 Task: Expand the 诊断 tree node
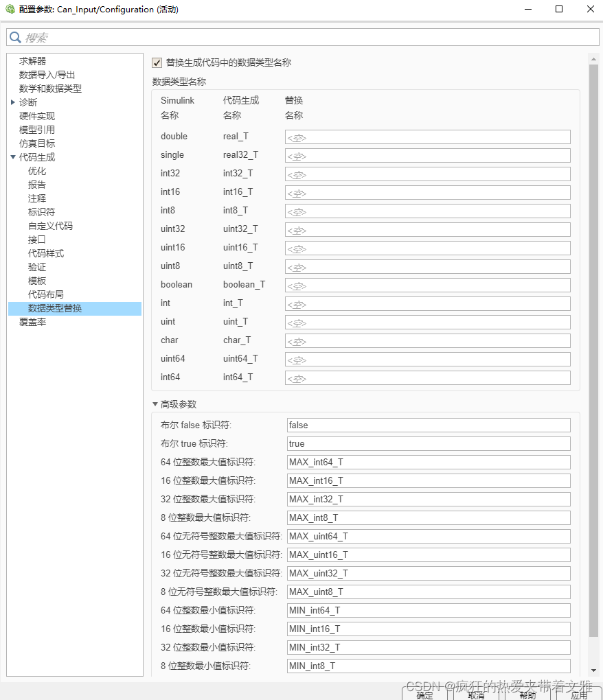click(12, 102)
